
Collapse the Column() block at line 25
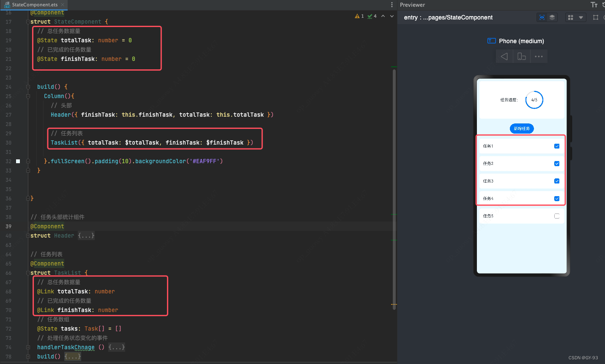tap(28, 96)
